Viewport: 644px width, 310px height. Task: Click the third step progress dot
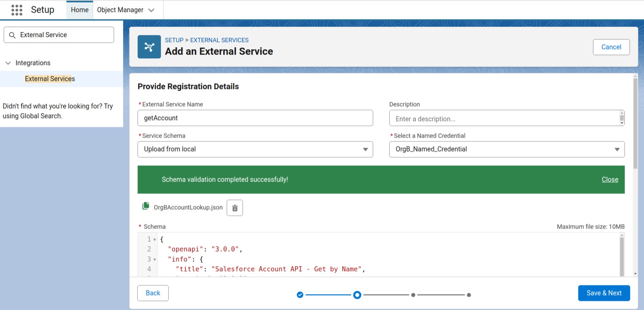point(413,295)
